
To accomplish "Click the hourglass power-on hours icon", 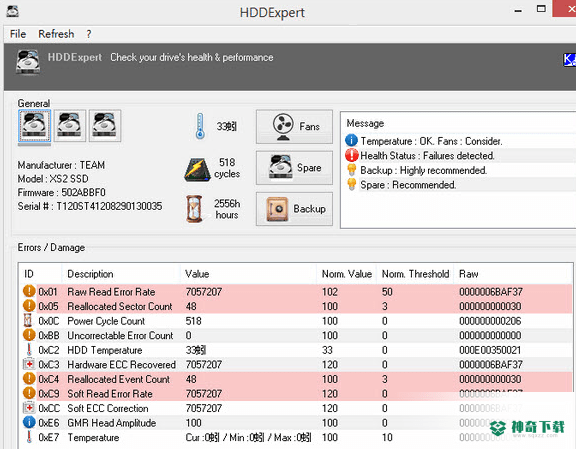I will [194, 209].
